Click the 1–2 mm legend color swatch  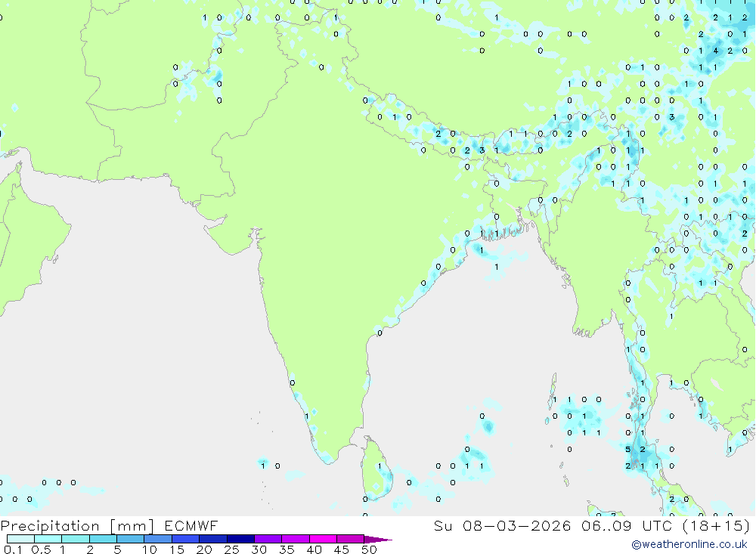coord(76,539)
